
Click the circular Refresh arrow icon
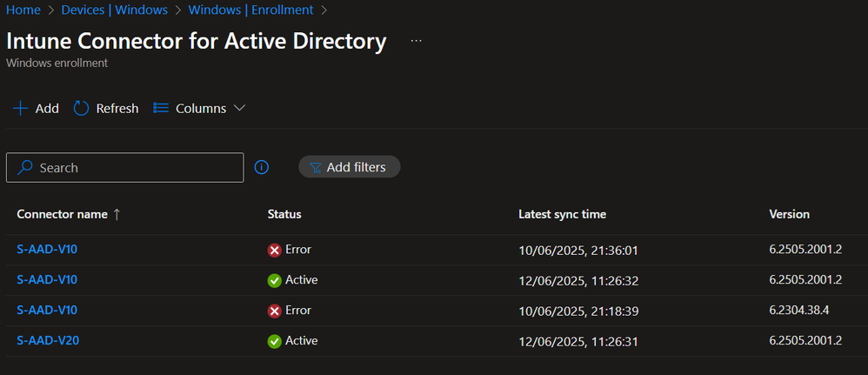pyautogui.click(x=82, y=108)
